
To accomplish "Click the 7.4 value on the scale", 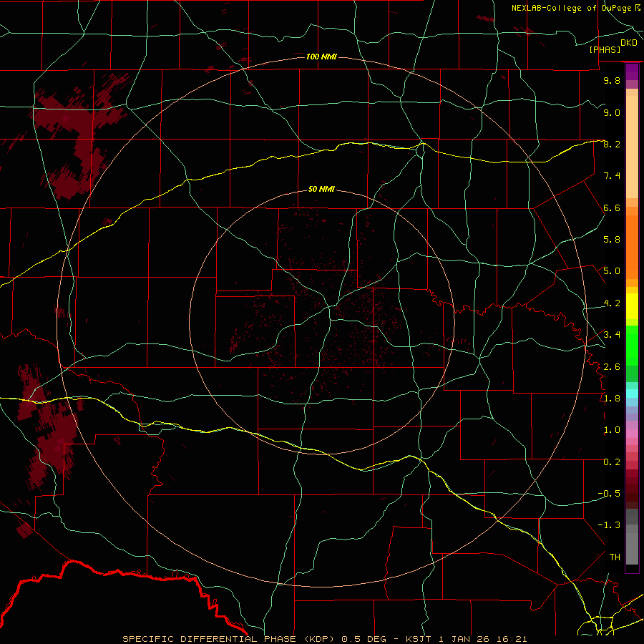I will [x=612, y=176].
